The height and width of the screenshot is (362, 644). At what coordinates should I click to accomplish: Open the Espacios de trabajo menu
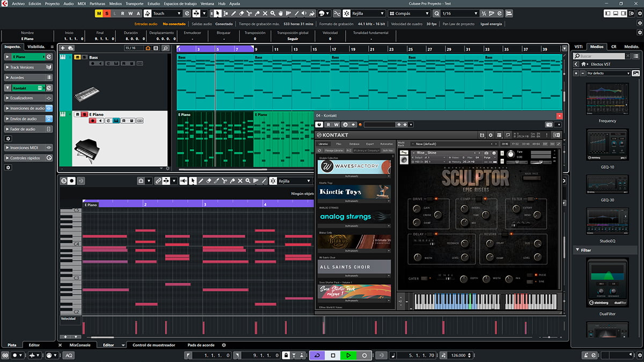click(181, 3)
